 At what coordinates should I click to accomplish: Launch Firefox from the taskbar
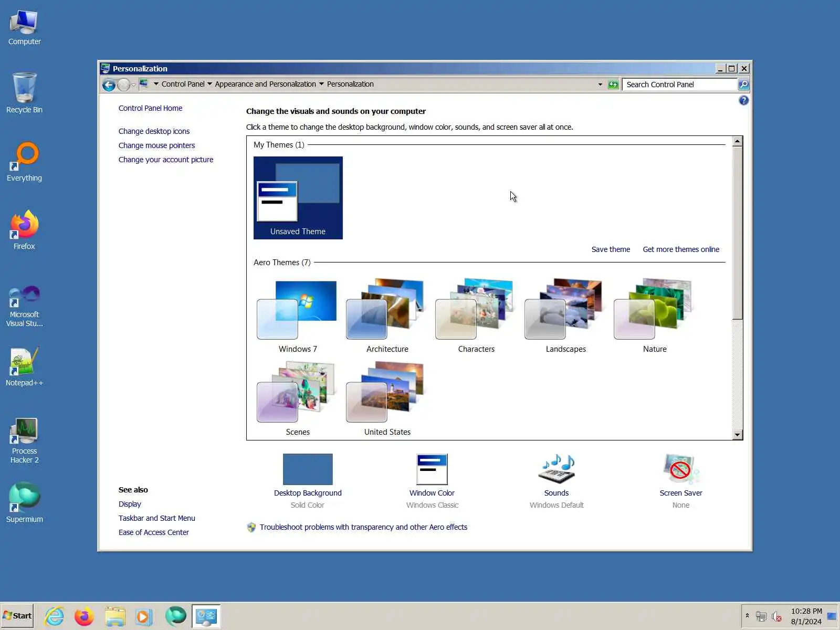tap(84, 616)
